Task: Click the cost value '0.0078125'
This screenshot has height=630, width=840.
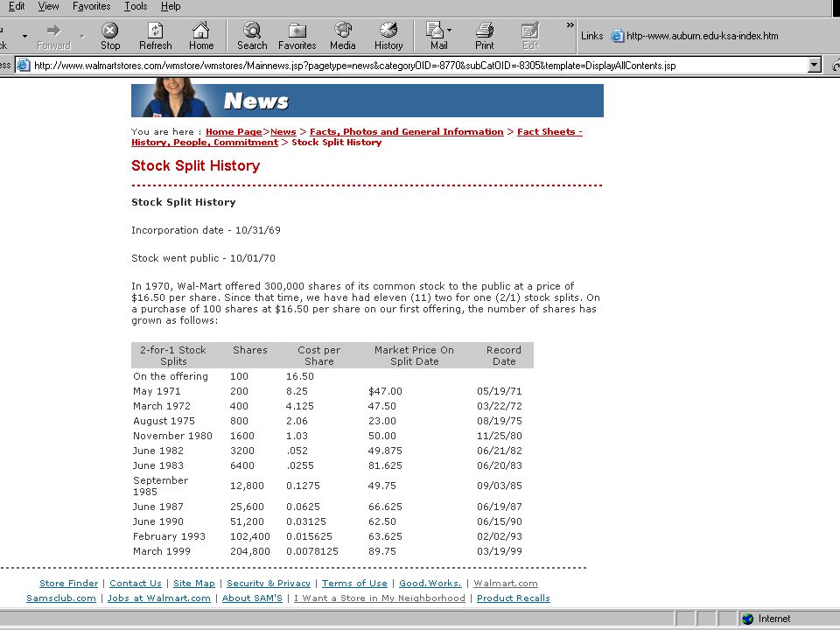Action: (312, 551)
